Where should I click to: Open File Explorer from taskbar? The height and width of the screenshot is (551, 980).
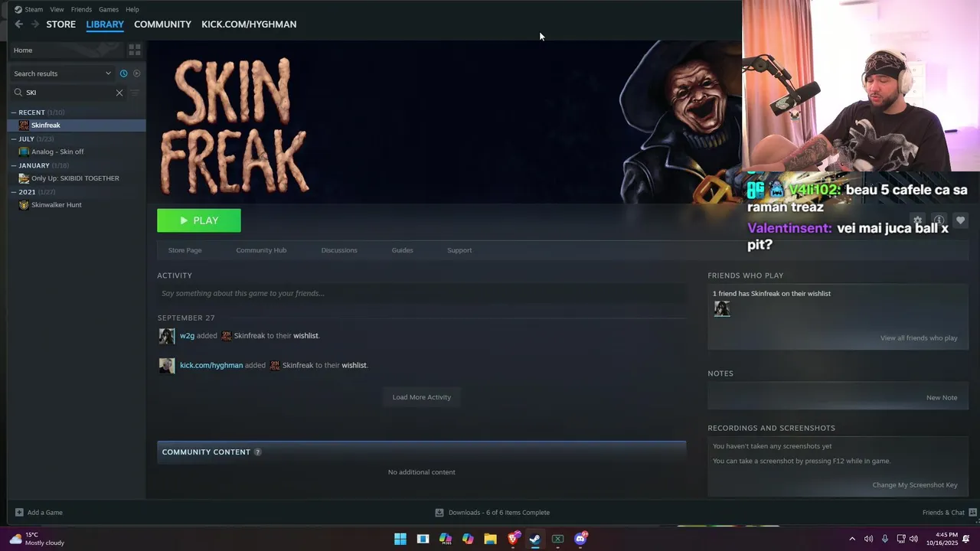[490, 539]
